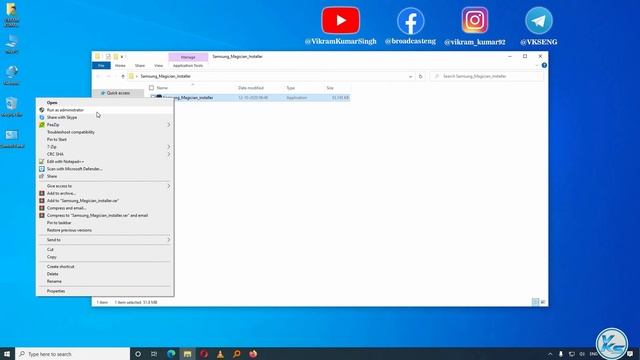Launch Microsoft Edge from the taskbar
The width and height of the screenshot is (640, 360).
171,354
